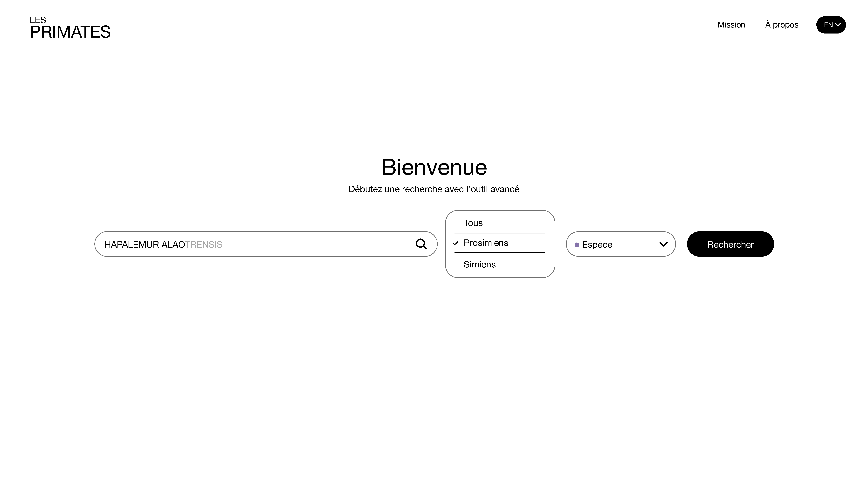Click the checkmark beside Prosimiens
Image resolution: width=868 pixels, height=488 pixels.
[x=456, y=243]
